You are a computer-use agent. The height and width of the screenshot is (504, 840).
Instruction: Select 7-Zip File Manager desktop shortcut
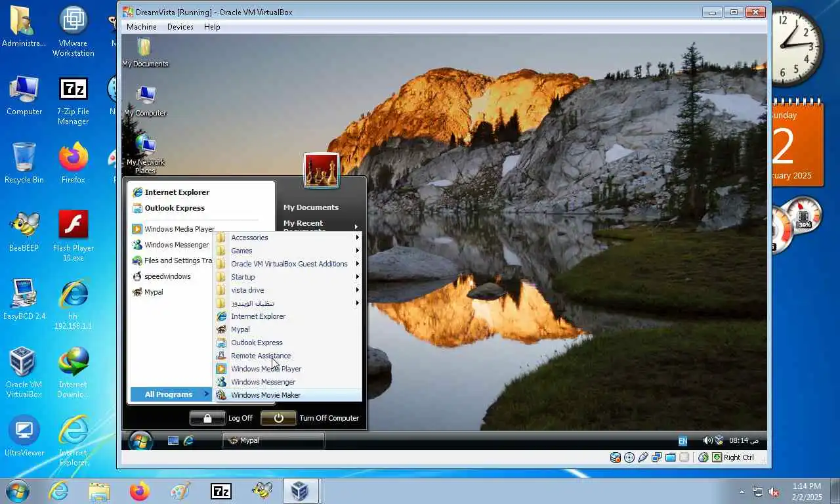coord(73,100)
